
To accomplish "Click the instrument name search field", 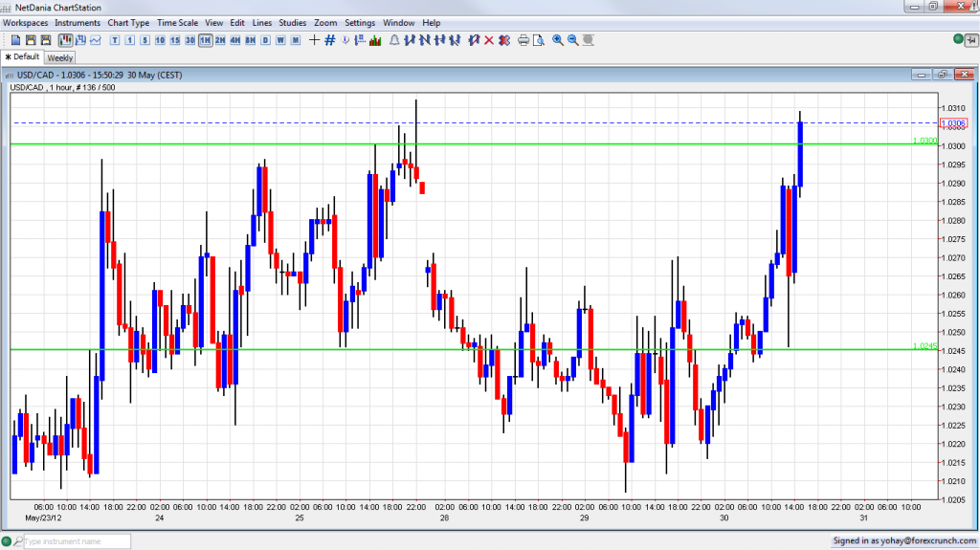I will pyautogui.click(x=77, y=541).
